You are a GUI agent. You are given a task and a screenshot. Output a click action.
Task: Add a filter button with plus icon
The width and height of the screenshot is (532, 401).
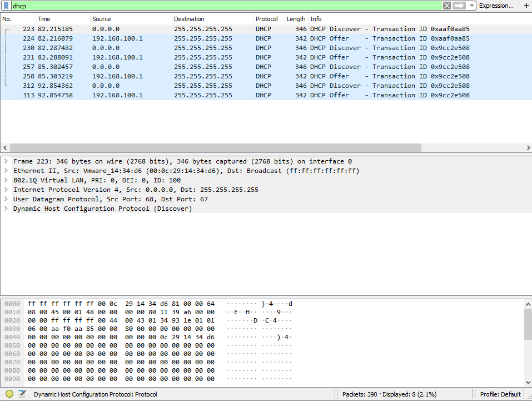pyautogui.click(x=526, y=6)
